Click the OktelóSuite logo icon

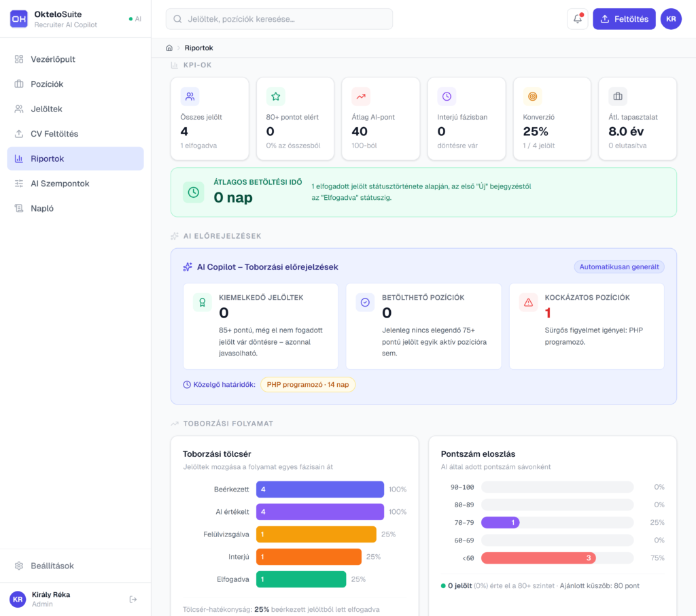19,19
